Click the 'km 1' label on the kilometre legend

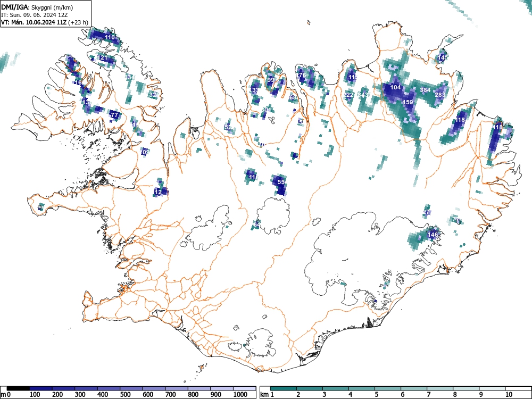point(267,395)
